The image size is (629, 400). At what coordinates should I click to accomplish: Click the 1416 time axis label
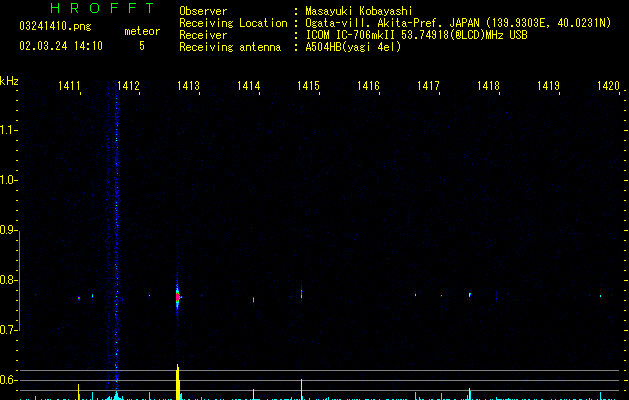[x=368, y=86]
